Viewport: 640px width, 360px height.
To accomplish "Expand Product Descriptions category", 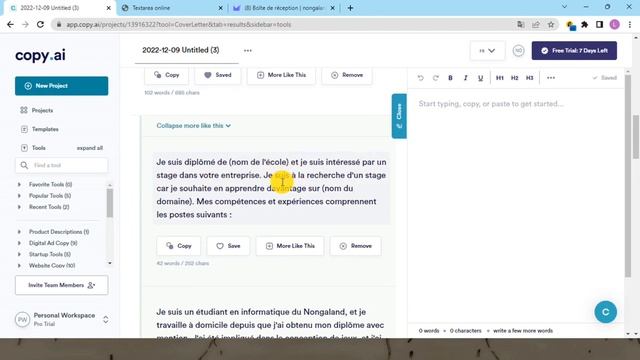I will [53, 231].
